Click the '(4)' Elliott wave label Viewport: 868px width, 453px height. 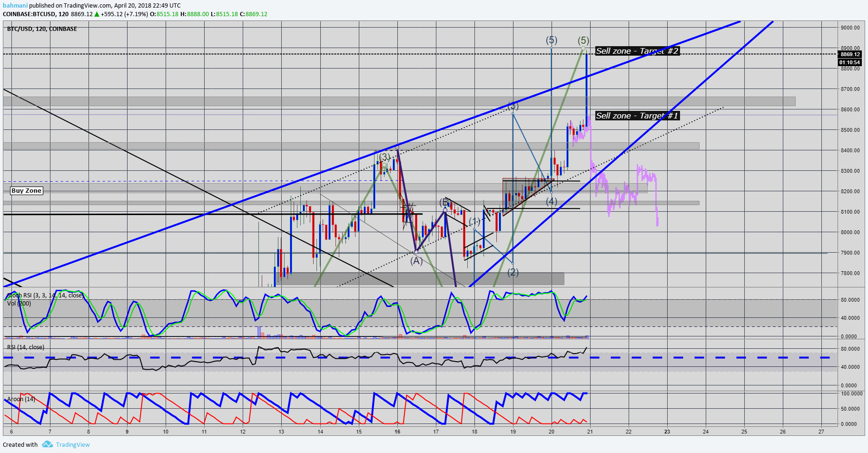[551, 201]
